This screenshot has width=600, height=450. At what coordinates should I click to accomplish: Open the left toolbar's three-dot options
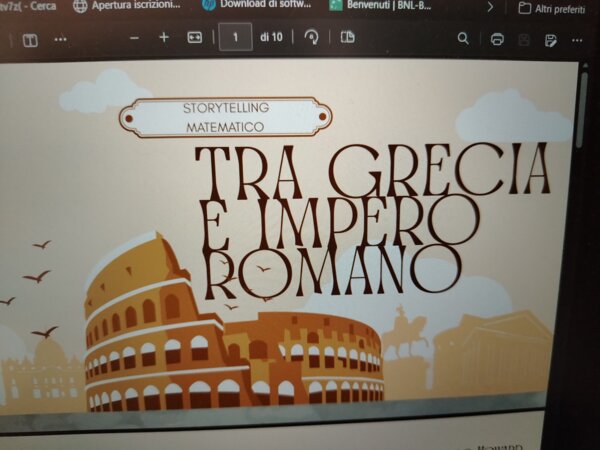(x=60, y=39)
